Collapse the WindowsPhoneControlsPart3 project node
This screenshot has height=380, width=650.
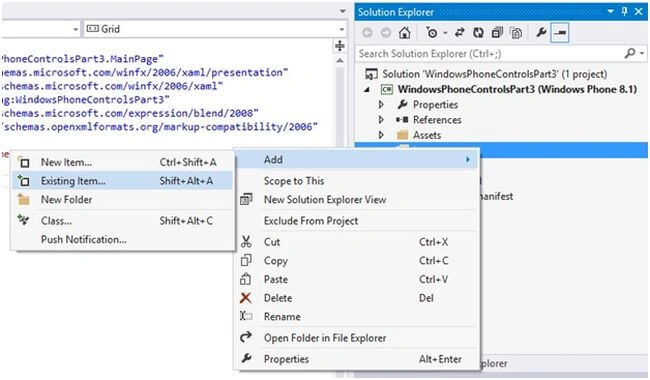(x=367, y=90)
